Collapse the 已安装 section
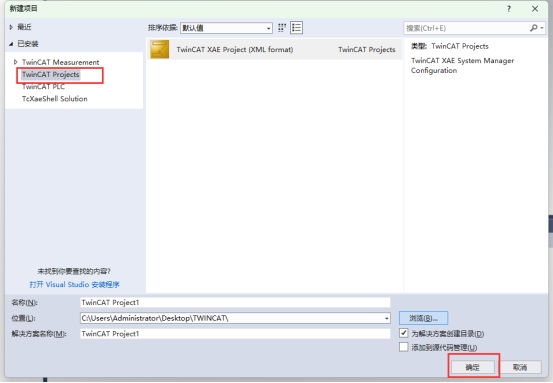The width and height of the screenshot is (553, 383). coord(11,44)
